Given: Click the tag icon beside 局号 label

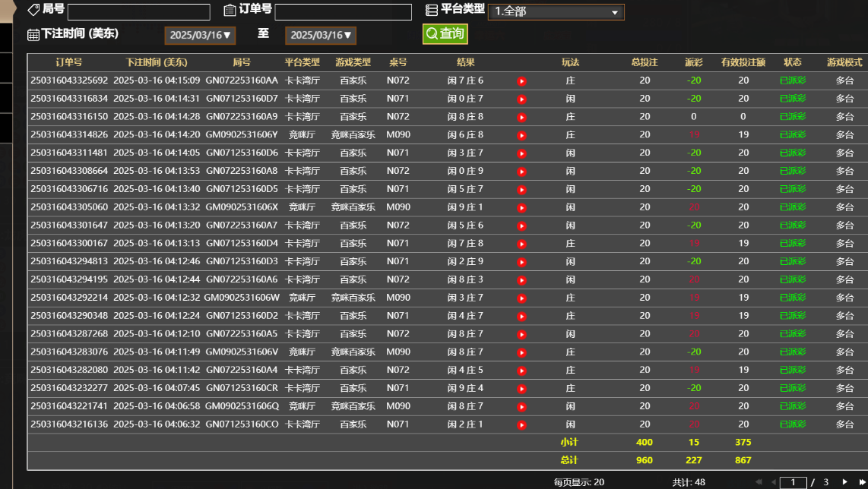Looking at the screenshot, I should click(x=33, y=11).
